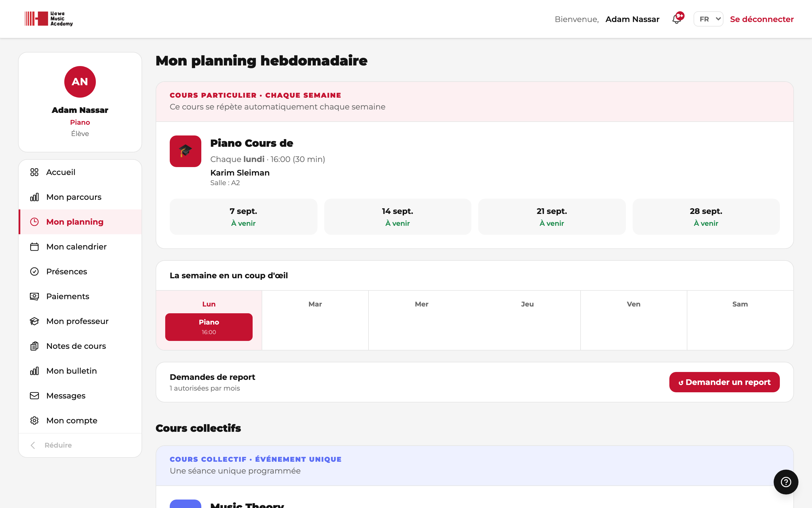Open Paiements menu item

[80, 296]
